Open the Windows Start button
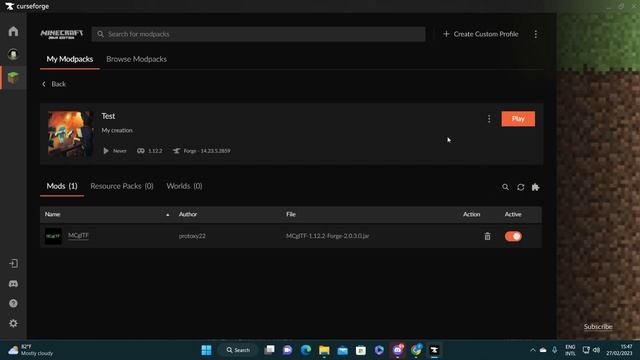 point(207,350)
